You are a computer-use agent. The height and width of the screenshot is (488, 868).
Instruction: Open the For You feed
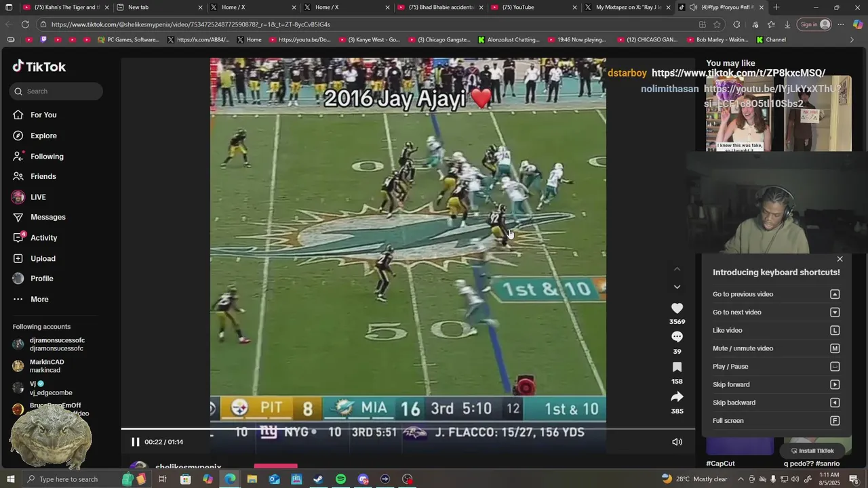click(x=34, y=115)
